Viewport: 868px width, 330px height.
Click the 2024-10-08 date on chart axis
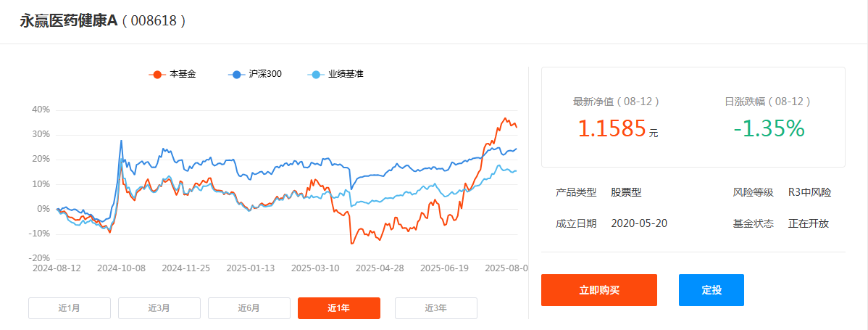point(122,268)
